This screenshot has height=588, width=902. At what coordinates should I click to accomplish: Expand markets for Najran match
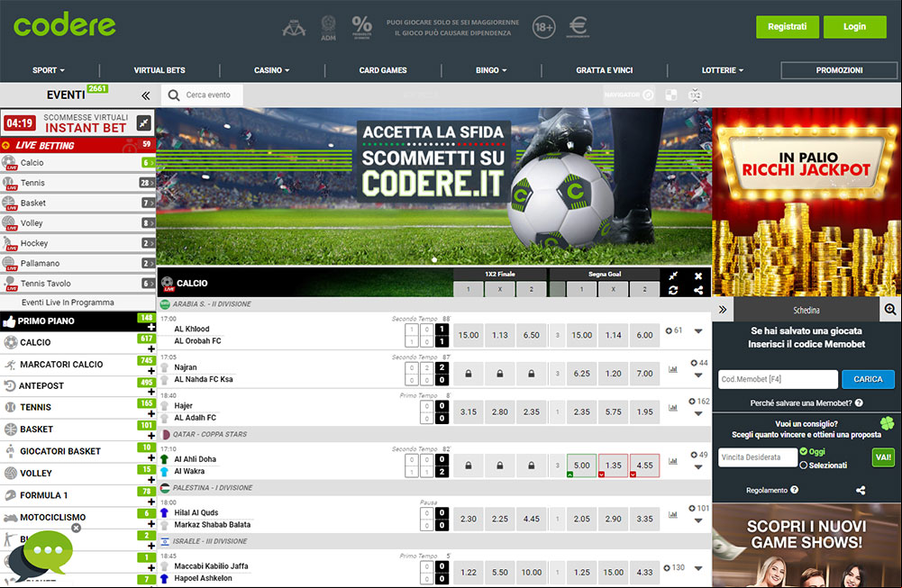698,375
